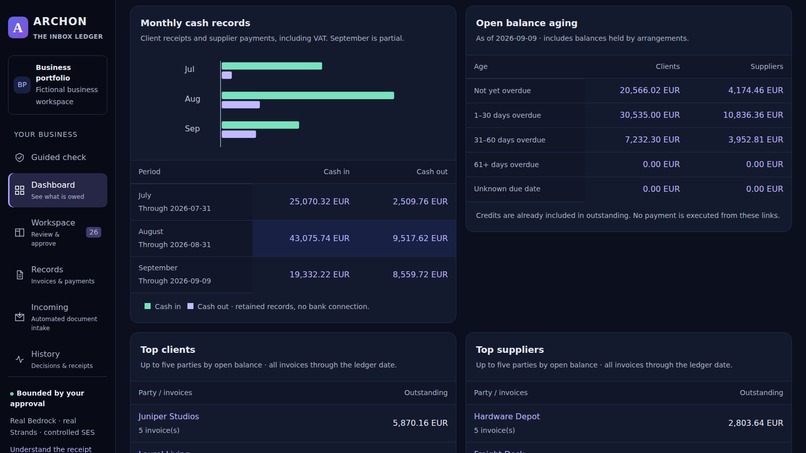Screen dimensions: 806x453
Task: Open the Understand the receipt link
Action: tap(51, 449)
